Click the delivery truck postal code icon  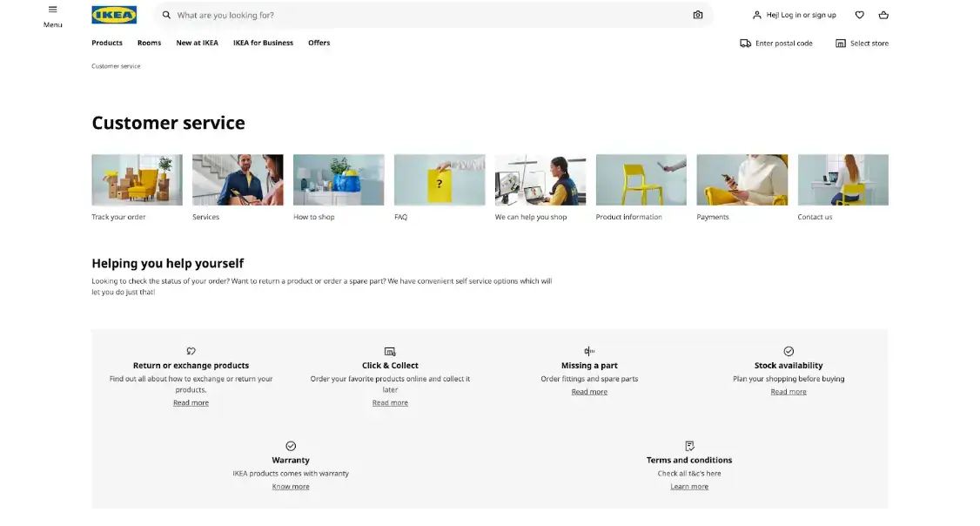point(745,43)
